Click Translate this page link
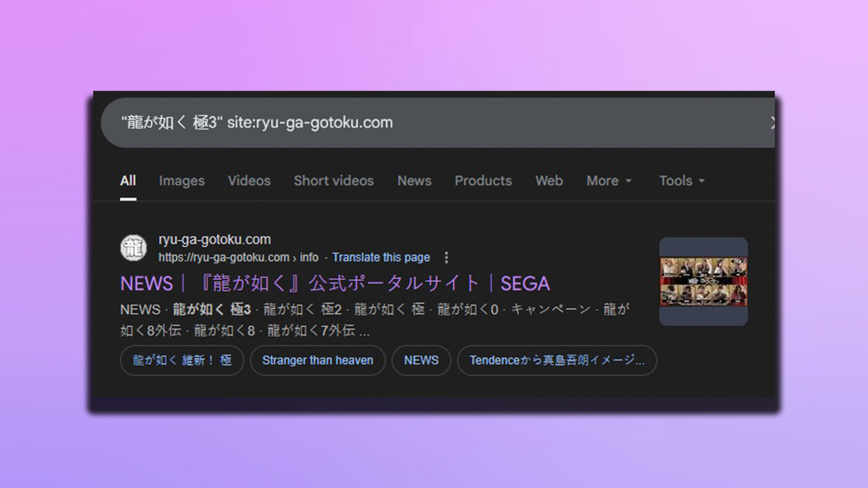The height and width of the screenshot is (488, 868). [381, 257]
